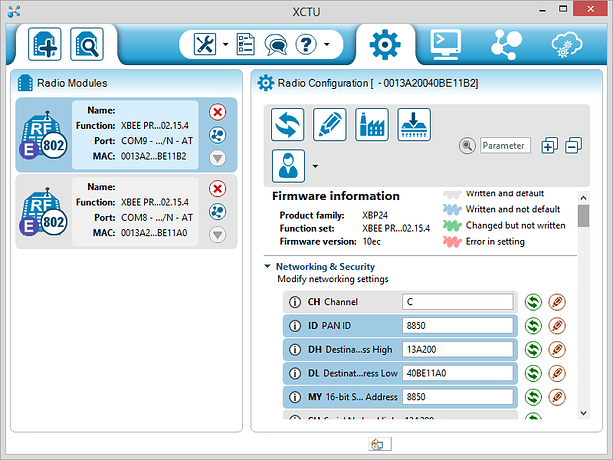The width and height of the screenshot is (613, 460).
Task: Click the MY 16-bit Address field
Action: pyautogui.click(x=457, y=397)
